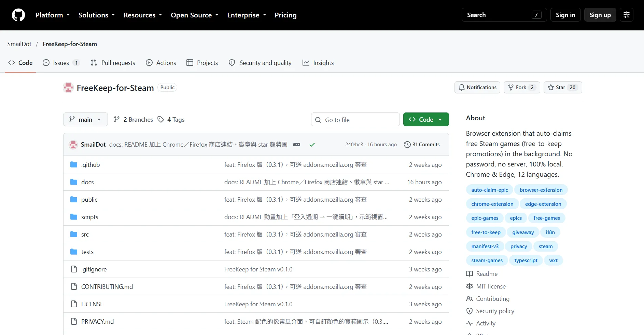
Task: Switch to the Pull requests tab
Action: [113, 63]
